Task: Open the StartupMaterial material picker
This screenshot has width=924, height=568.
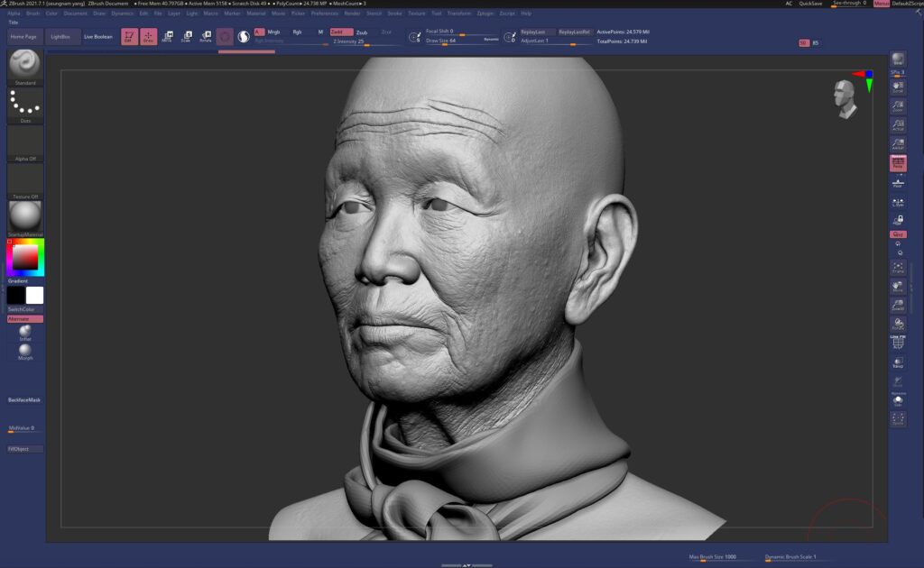Action: [25, 216]
